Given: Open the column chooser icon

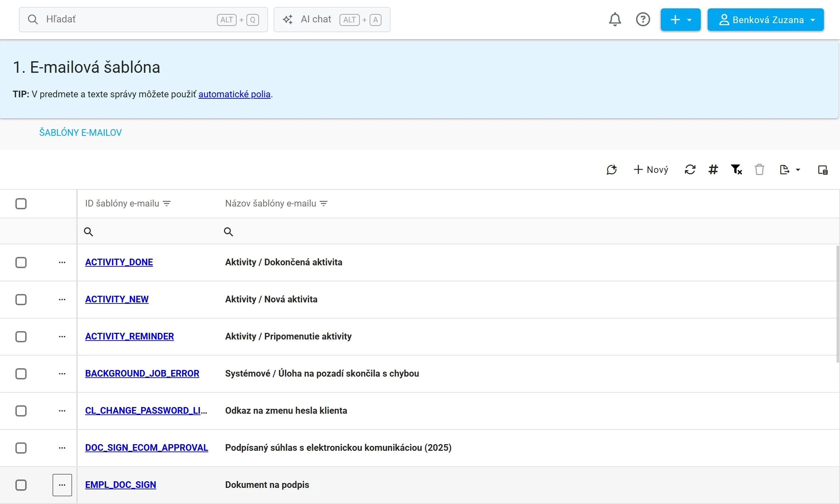Looking at the screenshot, I should (x=823, y=170).
